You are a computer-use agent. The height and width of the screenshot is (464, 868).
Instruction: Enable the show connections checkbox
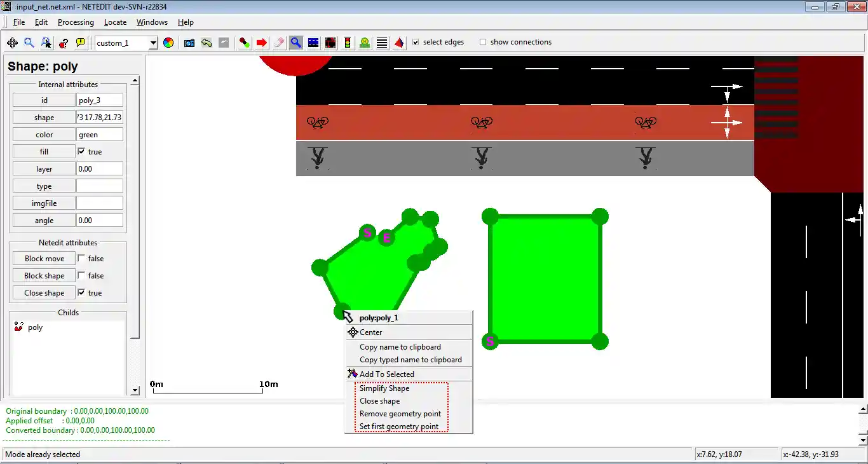[483, 42]
